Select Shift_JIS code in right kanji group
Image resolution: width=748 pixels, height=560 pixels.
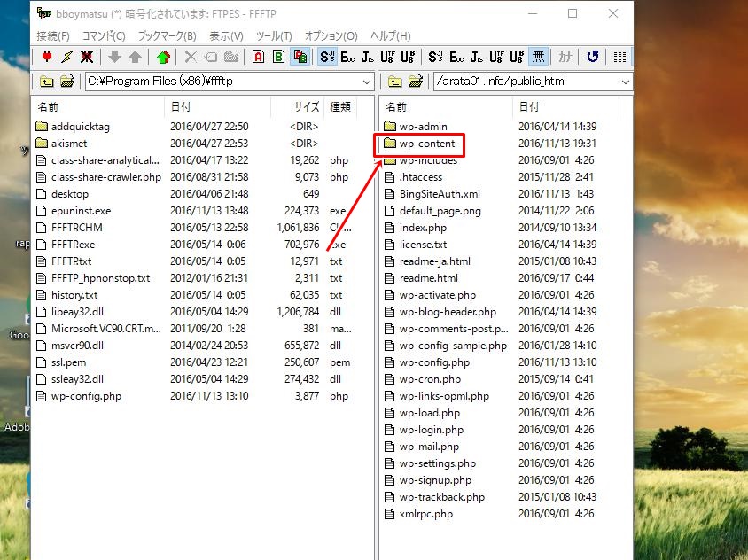pos(435,57)
